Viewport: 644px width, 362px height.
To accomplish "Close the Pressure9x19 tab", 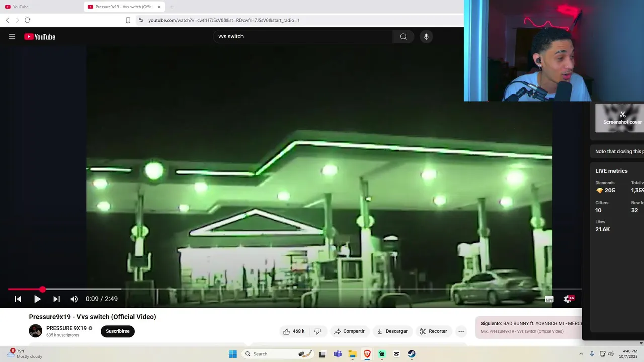I will coord(159,7).
